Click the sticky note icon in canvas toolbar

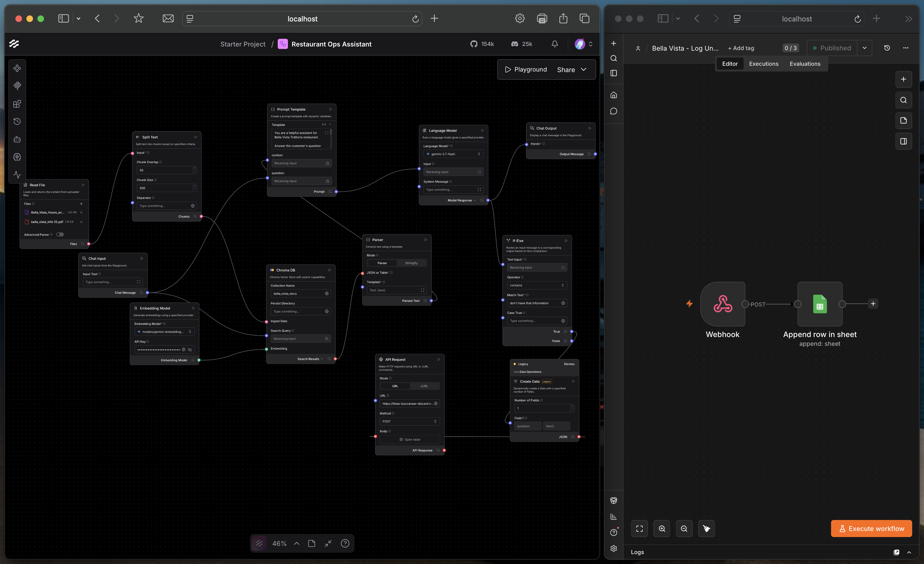coord(311,543)
